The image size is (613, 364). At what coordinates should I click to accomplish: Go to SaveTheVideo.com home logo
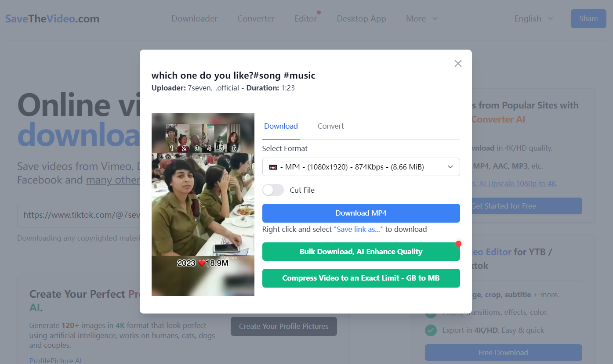[52, 19]
